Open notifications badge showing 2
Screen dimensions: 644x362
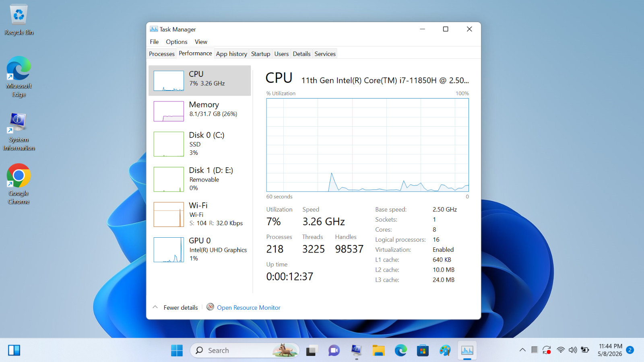(630, 350)
